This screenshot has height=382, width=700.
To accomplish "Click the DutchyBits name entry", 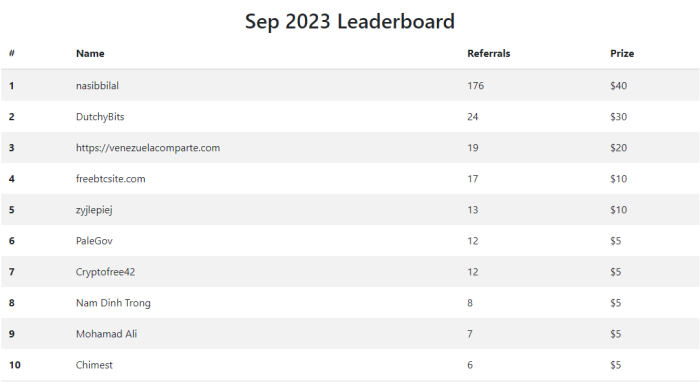I will 100,117.
